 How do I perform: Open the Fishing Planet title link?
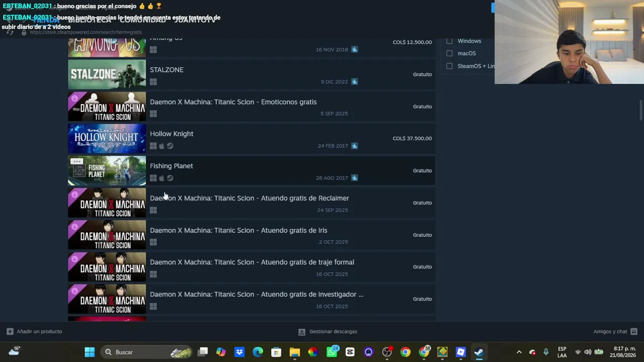[171, 166]
